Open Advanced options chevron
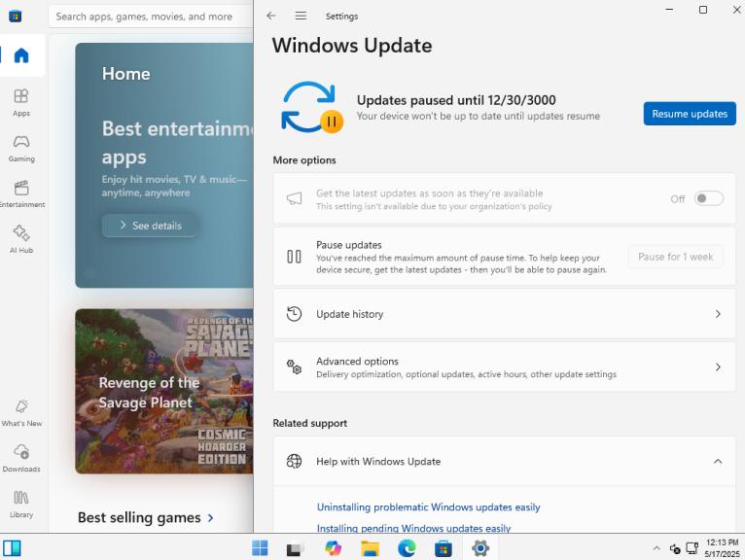Image resolution: width=745 pixels, height=560 pixels. (x=718, y=367)
